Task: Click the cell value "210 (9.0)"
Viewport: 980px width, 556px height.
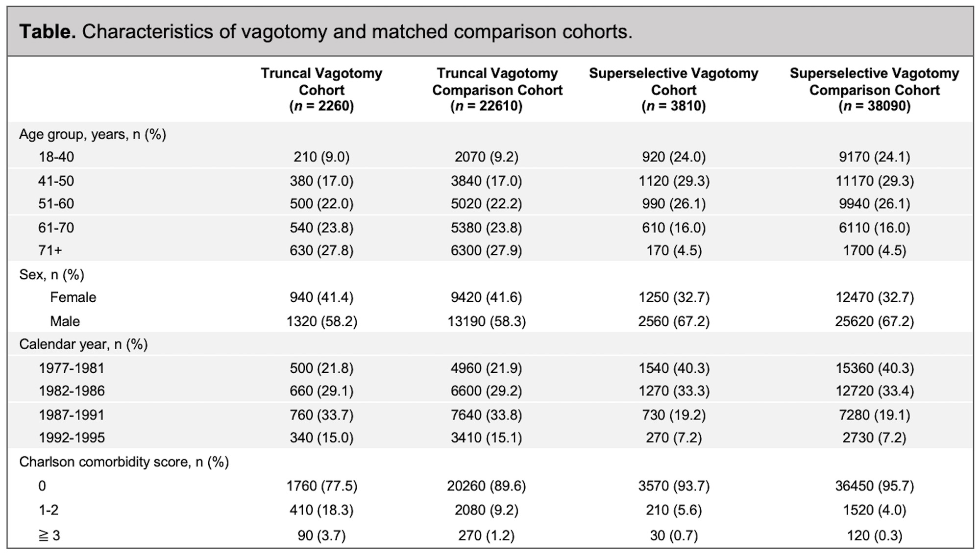Action: pyautogui.click(x=321, y=157)
